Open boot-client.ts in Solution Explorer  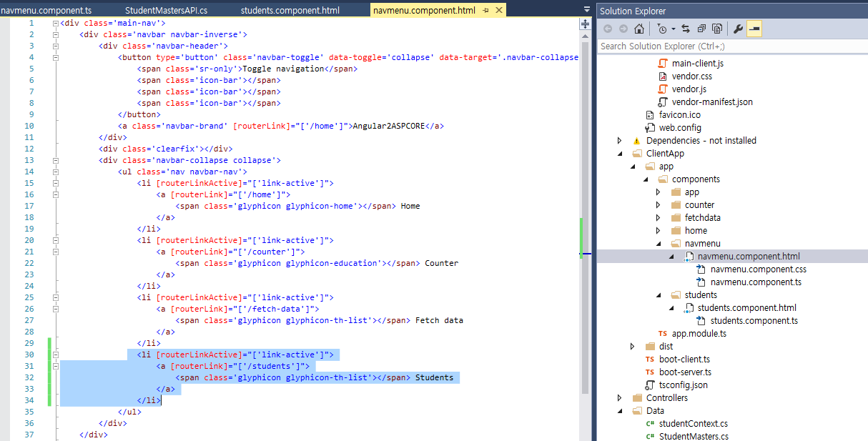point(684,360)
